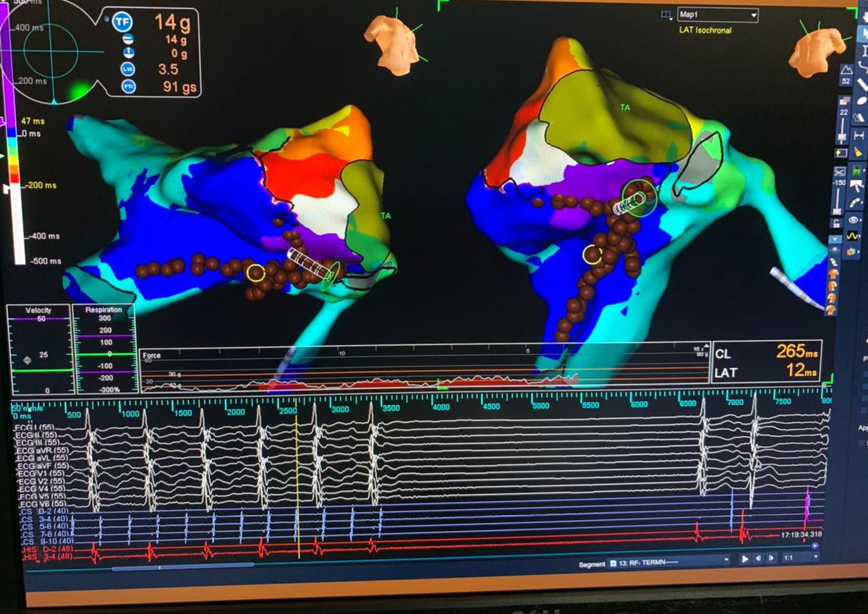Select the second orange torso view preset
Image resolution: width=868 pixels, height=614 pixels.
[x=833, y=286]
